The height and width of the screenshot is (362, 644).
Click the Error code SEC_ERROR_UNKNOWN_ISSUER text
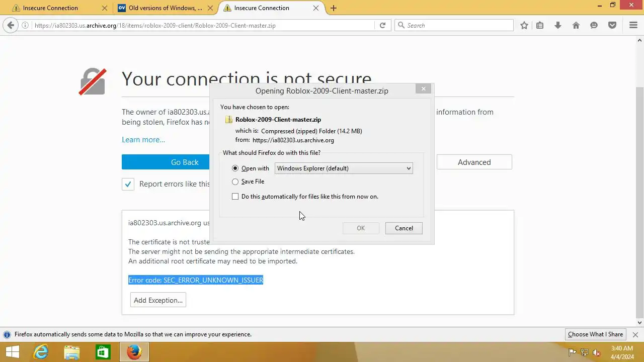pos(196,280)
